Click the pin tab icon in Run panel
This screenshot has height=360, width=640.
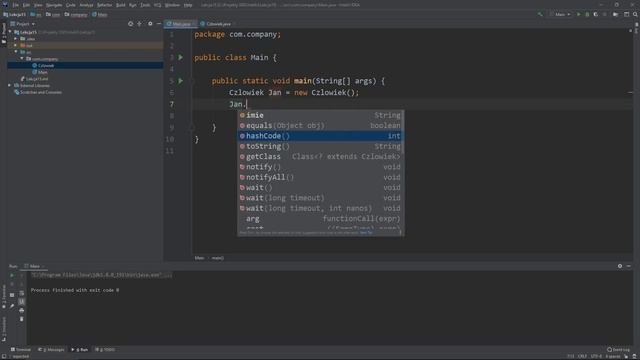[12, 306]
